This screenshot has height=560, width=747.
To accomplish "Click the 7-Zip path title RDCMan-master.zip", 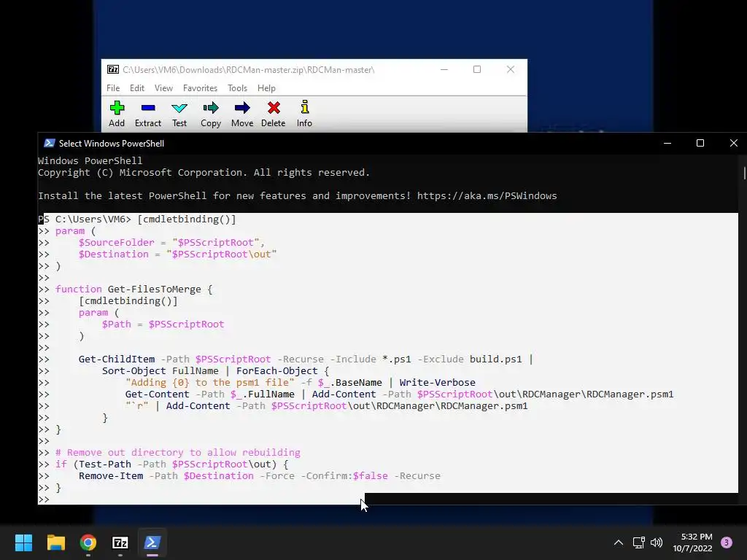I will [248, 69].
